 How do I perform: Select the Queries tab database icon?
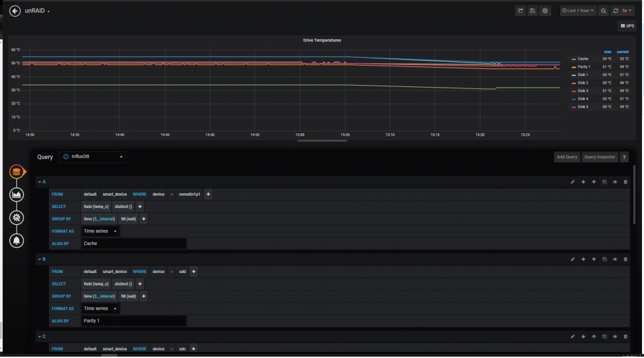(x=17, y=172)
